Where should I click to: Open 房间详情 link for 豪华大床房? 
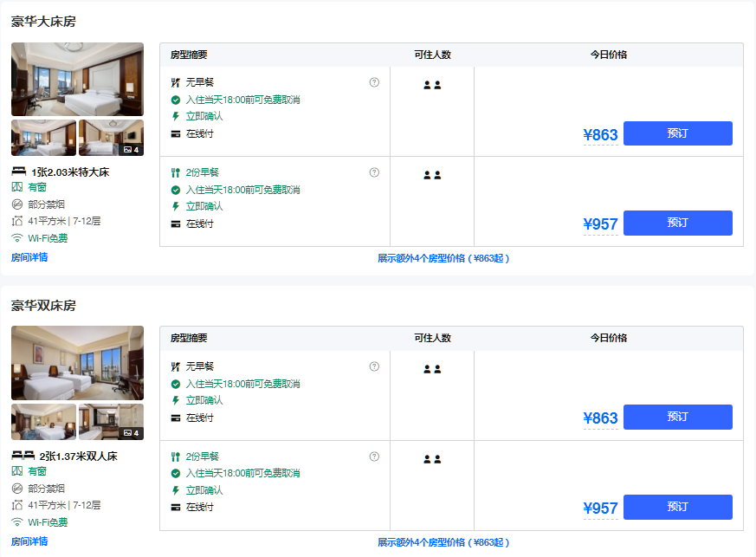click(29, 257)
